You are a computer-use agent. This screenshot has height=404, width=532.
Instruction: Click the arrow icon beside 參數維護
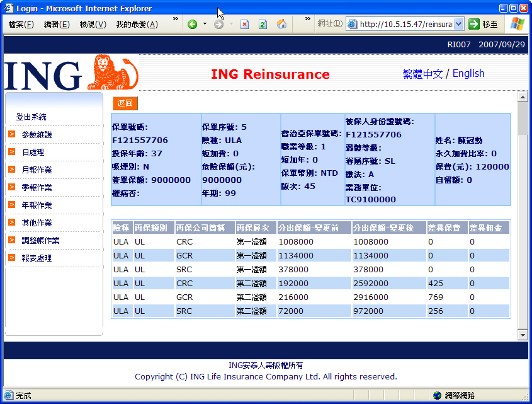pos(12,134)
